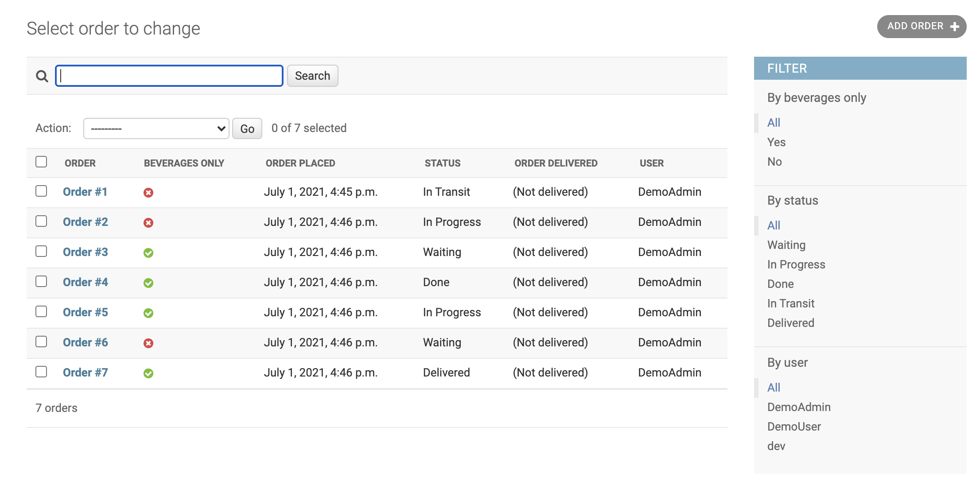
Task: Click the Search button
Action: coord(312,76)
